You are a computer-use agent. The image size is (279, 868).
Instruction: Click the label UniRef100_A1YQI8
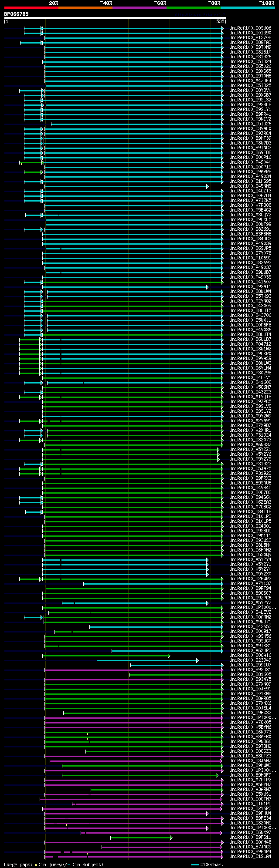(250, 397)
